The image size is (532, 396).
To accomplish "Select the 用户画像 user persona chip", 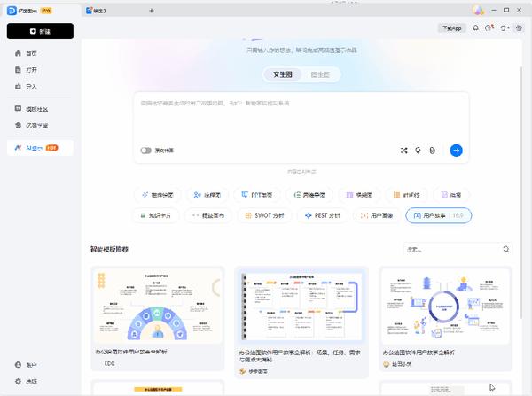I will coord(376,215).
